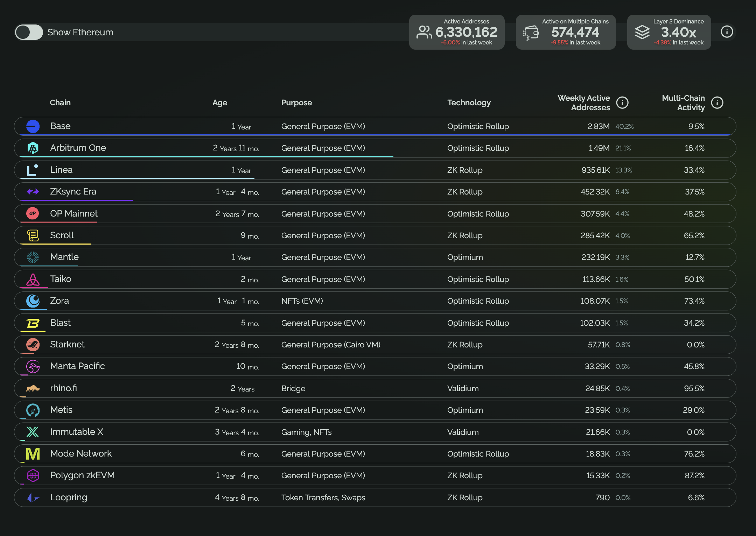Click the Base chain logo
The height and width of the screenshot is (536, 756).
33,126
